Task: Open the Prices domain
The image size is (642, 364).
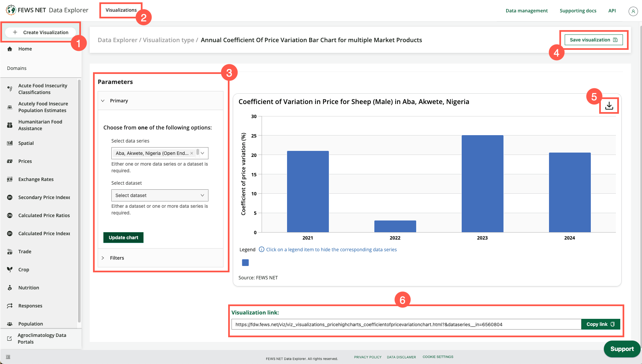Action: point(25,161)
